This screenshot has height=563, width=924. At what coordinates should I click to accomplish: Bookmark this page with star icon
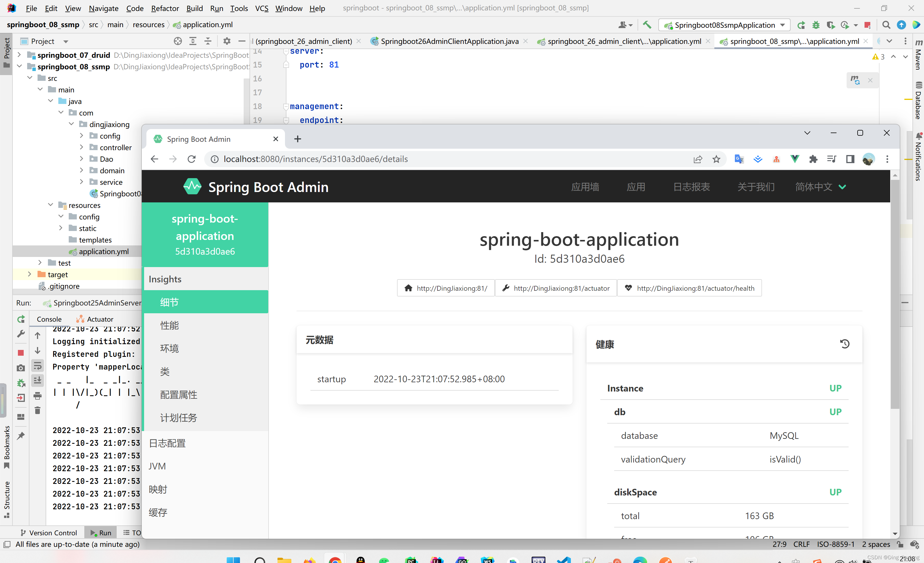click(x=716, y=159)
